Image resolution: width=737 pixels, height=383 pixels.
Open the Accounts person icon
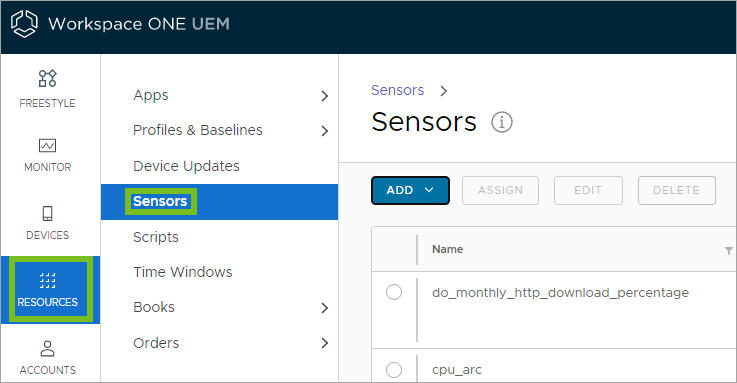click(47, 349)
